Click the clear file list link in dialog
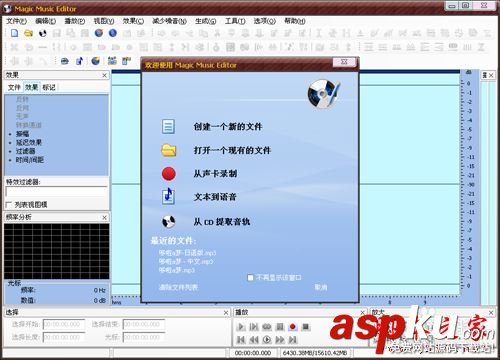 (178, 287)
